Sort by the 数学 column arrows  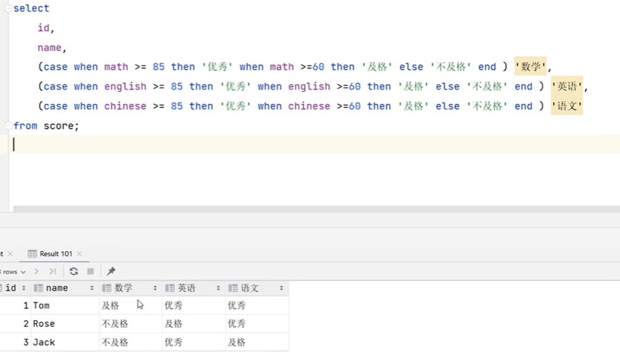click(156, 288)
